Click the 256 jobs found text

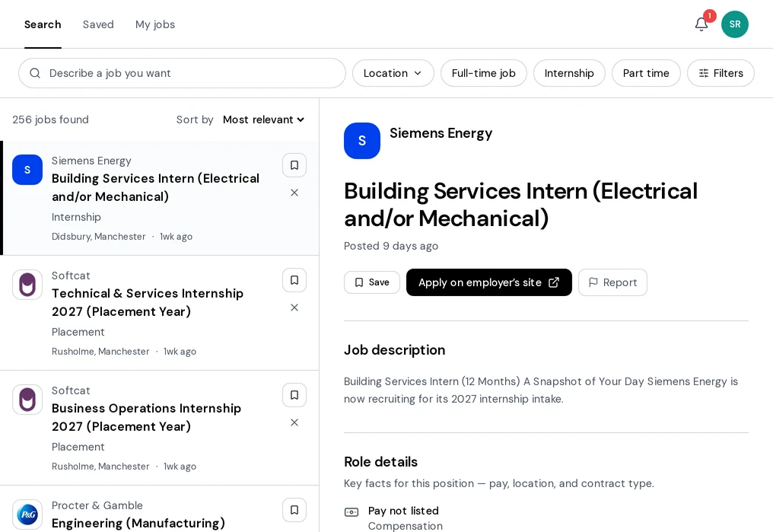point(50,119)
